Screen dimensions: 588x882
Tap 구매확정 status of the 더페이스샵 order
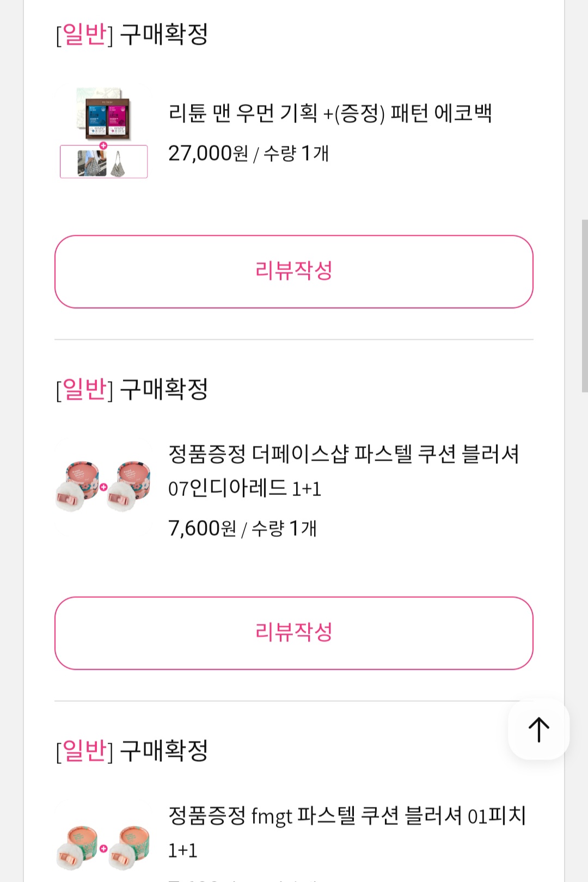tap(164, 389)
